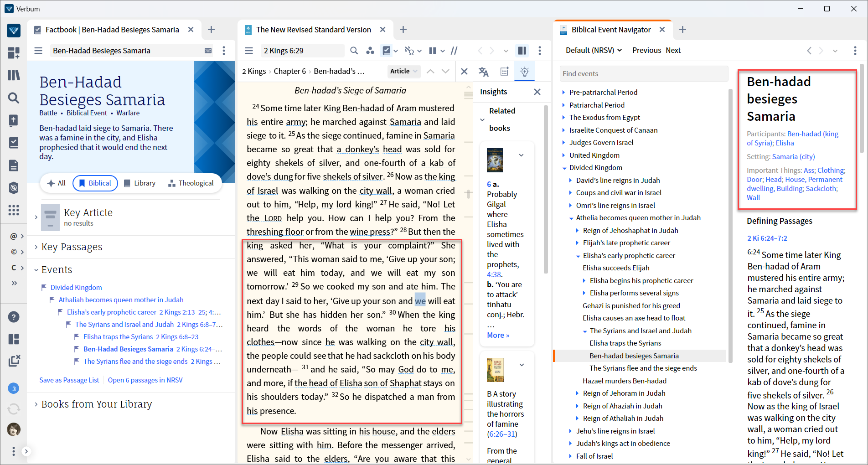Click the notifications badge showing 3

[14, 388]
